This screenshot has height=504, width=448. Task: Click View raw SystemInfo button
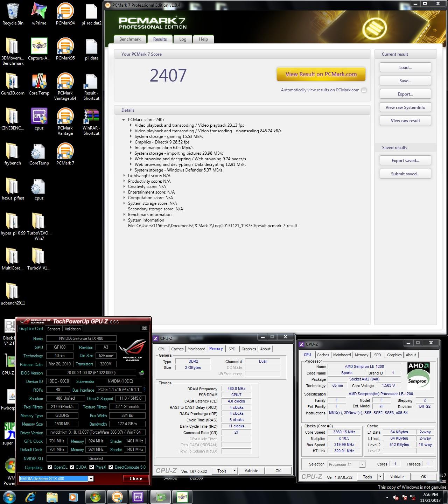[x=405, y=107]
